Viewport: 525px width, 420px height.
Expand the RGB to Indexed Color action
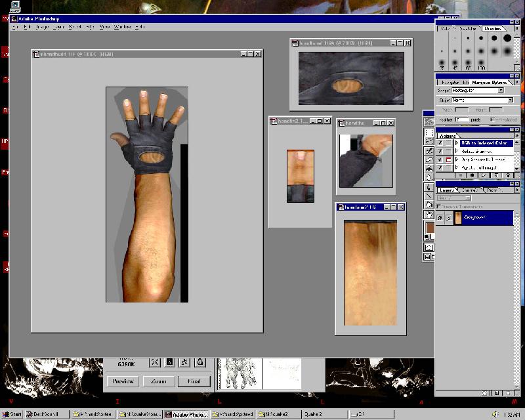(456, 142)
